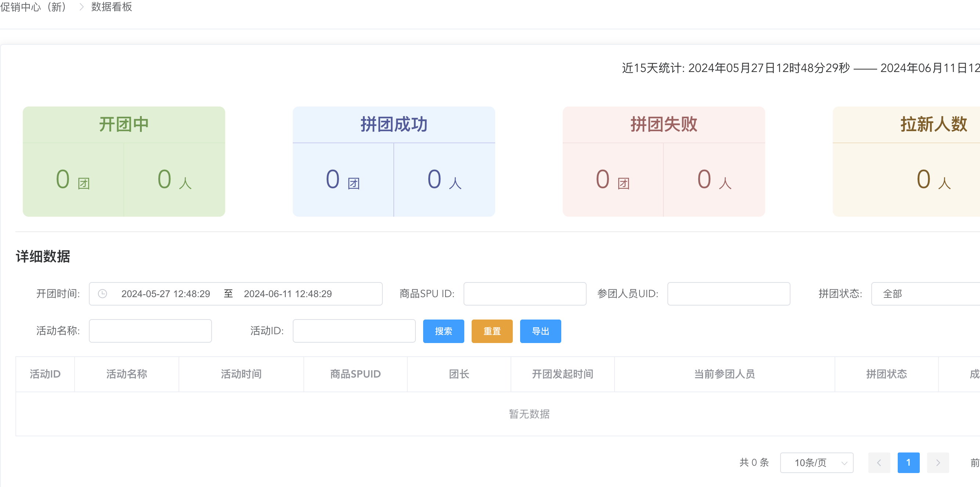Click end date 2024-06-11 12:48:29

pyautogui.click(x=288, y=294)
